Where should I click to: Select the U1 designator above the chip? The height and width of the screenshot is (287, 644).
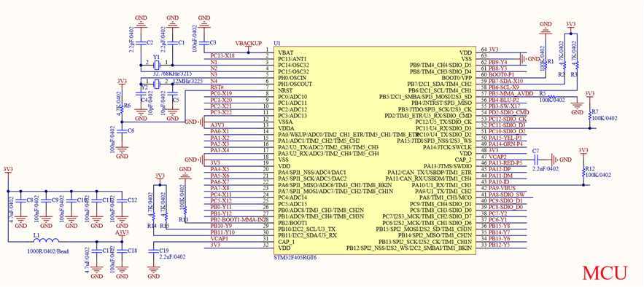coord(277,44)
